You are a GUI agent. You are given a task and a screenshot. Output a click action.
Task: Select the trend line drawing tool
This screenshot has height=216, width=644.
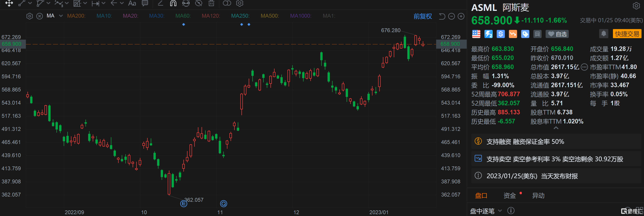[22, 3]
